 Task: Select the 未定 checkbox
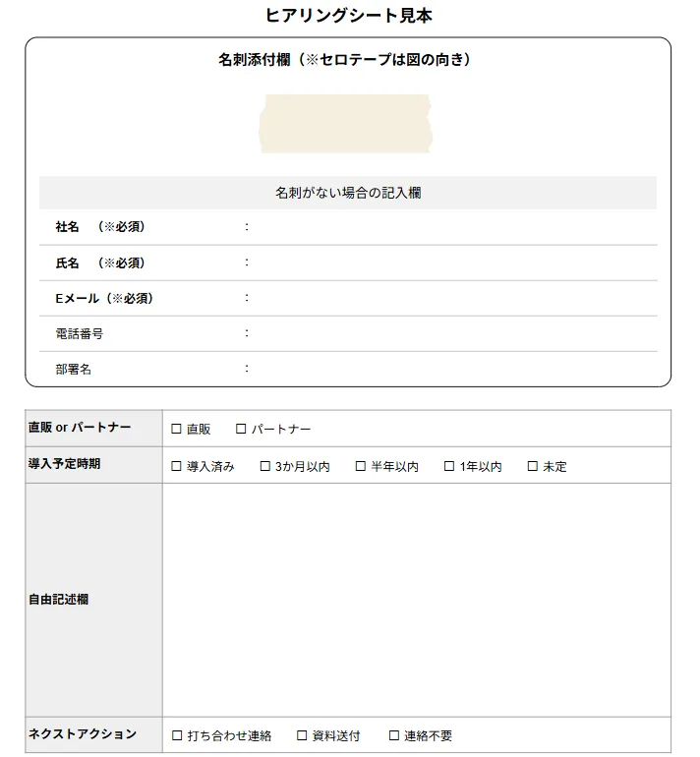coord(533,466)
